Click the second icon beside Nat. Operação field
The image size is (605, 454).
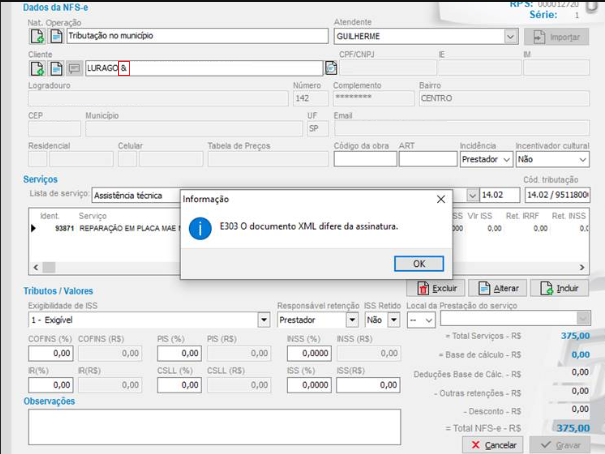point(56,36)
